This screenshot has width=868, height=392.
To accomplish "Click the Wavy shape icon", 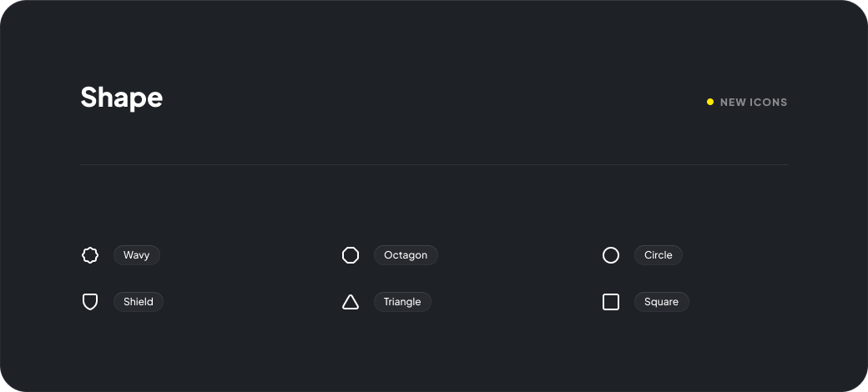I will point(90,255).
